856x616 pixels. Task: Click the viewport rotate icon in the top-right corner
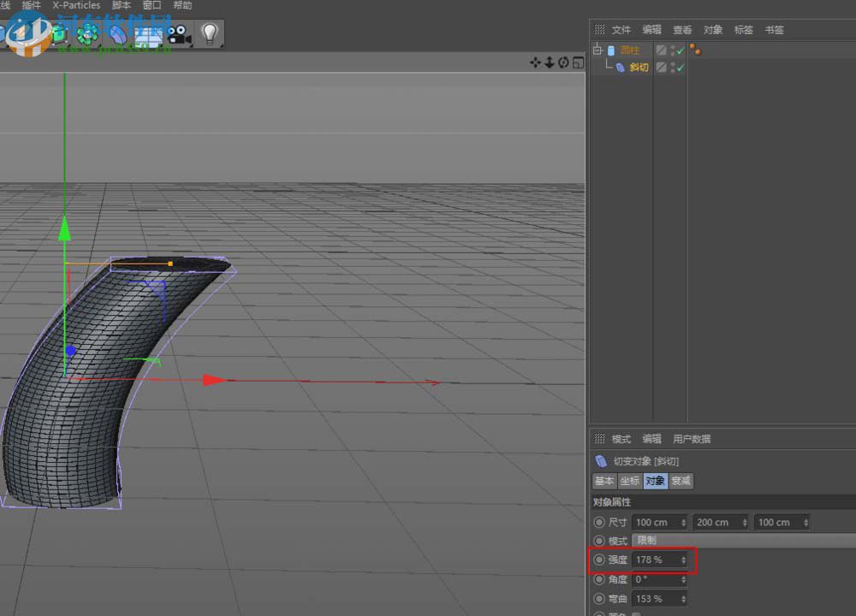[562, 62]
